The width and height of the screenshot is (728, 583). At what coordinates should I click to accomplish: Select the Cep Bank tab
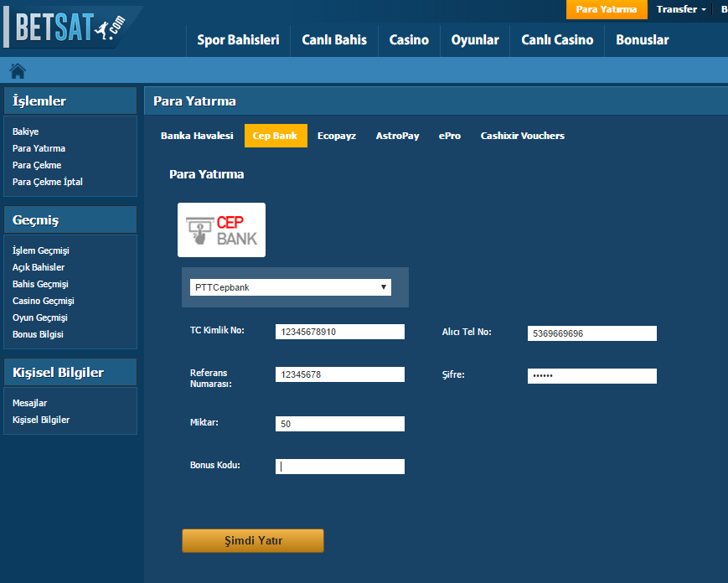pos(276,136)
